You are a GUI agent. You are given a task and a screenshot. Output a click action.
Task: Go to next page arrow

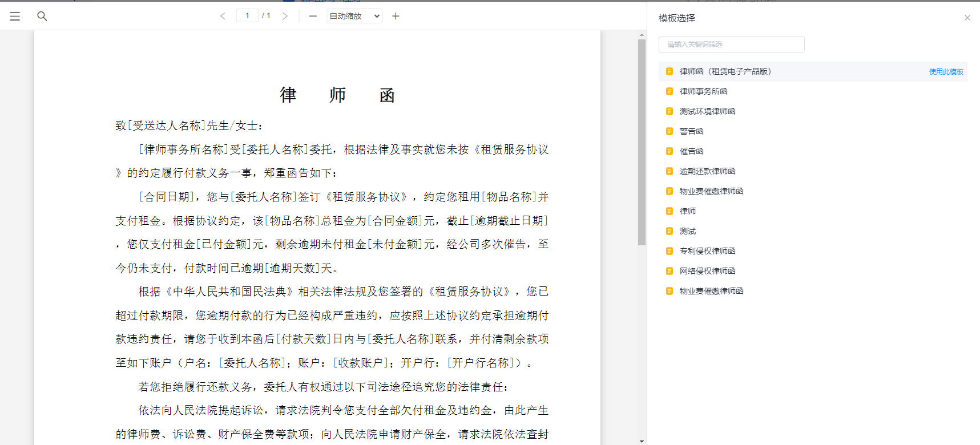point(285,16)
